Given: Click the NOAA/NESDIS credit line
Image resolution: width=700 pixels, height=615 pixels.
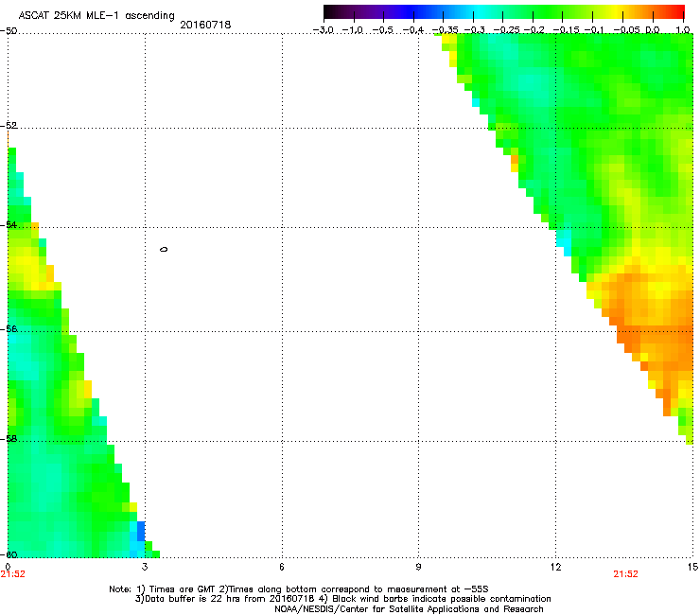Looking at the screenshot, I should 409,609.
